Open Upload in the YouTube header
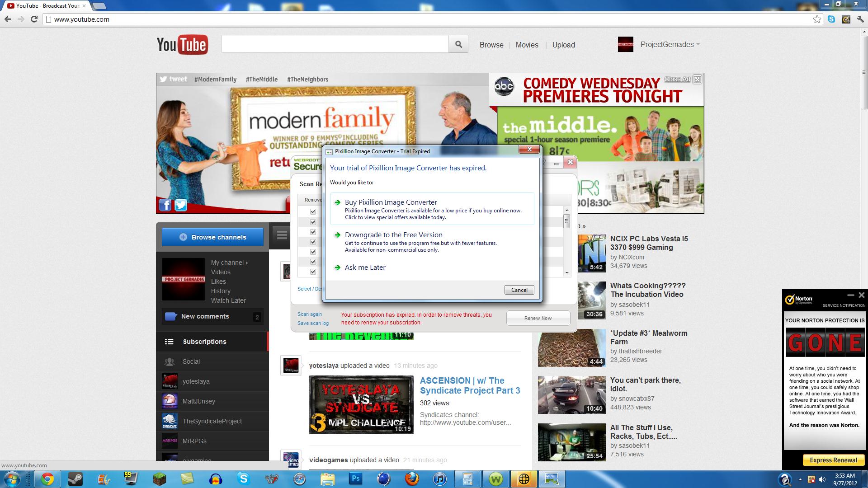Image resolution: width=868 pixels, height=488 pixels. [564, 45]
